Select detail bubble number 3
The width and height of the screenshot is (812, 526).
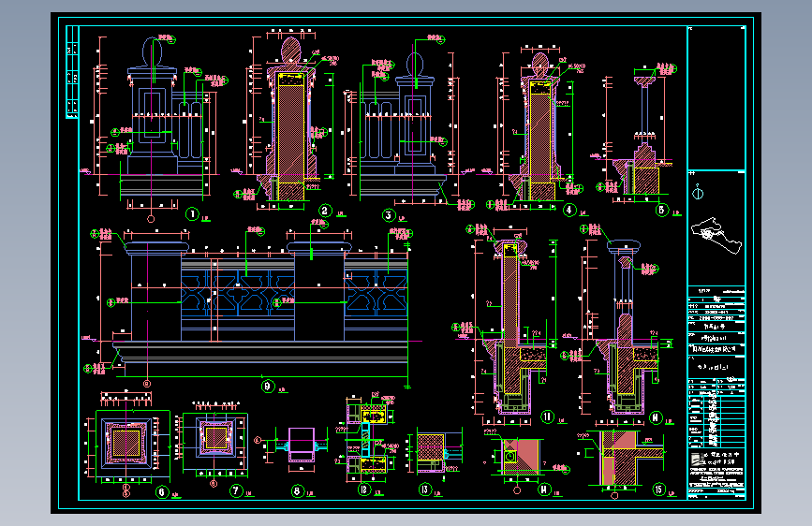pos(389,215)
